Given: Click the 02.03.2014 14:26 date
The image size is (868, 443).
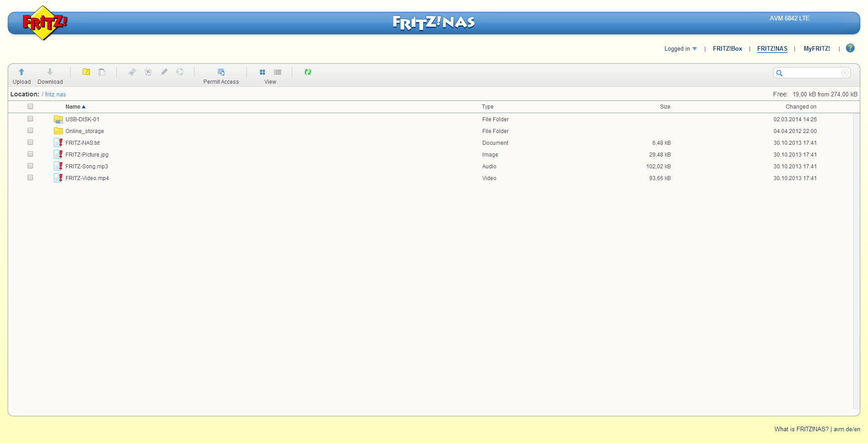Looking at the screenshot, I should tap(795, 119).
